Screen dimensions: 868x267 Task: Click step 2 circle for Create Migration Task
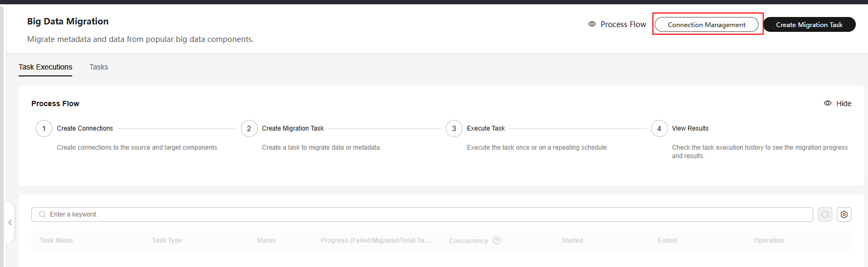(x=249, y=128)
